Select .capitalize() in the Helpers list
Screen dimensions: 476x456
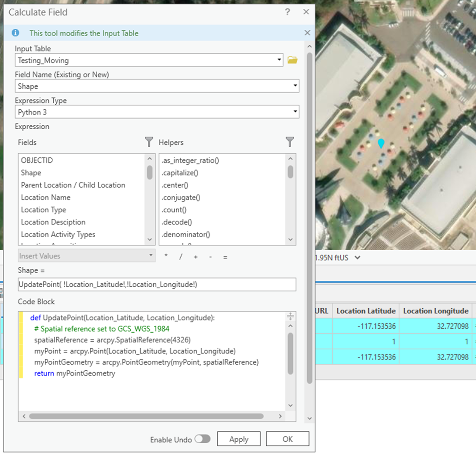[180, 173]
